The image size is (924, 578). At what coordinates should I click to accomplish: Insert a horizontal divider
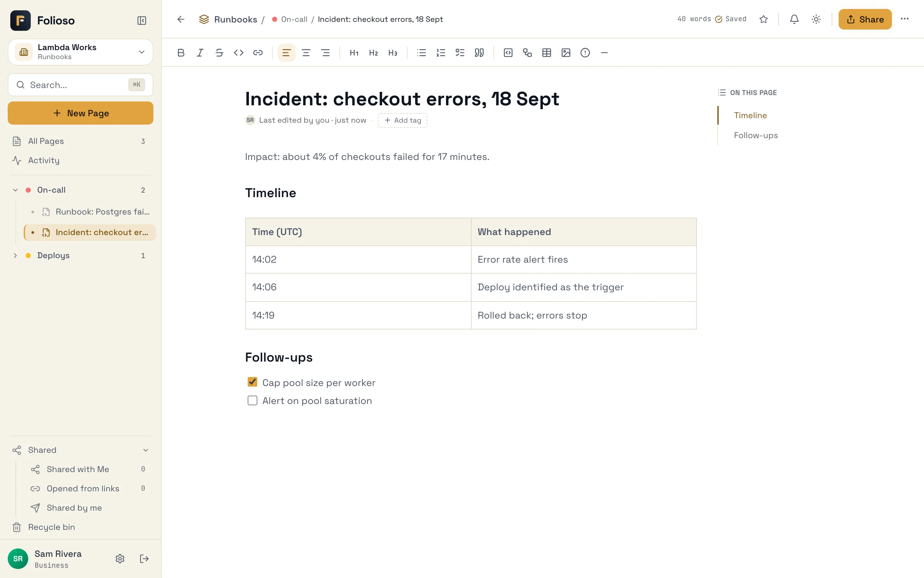coord(604,53)
